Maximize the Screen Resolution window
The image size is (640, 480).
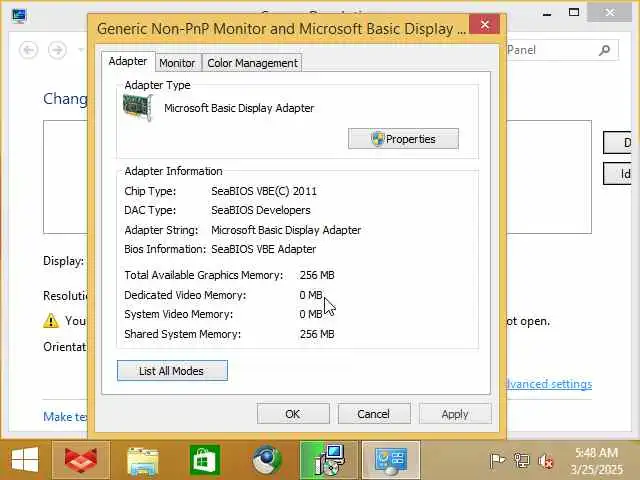point(574,13)
